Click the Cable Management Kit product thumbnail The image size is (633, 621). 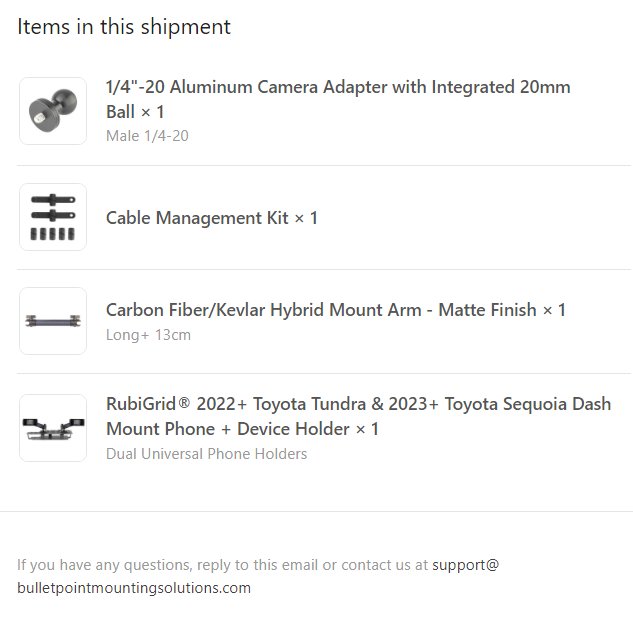coord(53,217)
